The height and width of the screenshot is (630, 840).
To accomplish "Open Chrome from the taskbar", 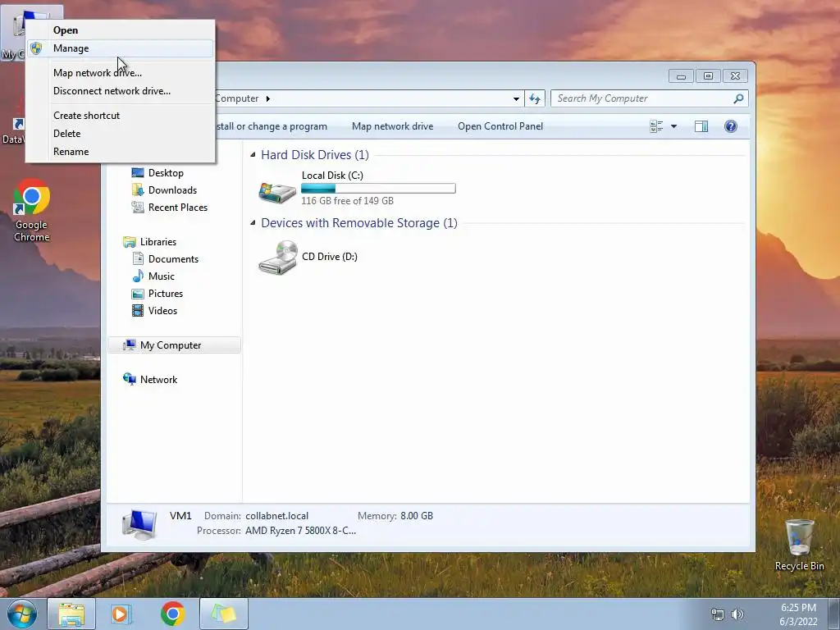I will coord(172,614).
